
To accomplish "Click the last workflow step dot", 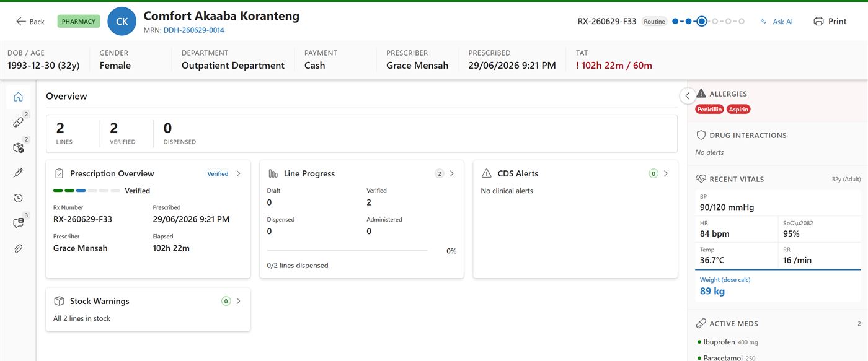I will click(742, 21).
